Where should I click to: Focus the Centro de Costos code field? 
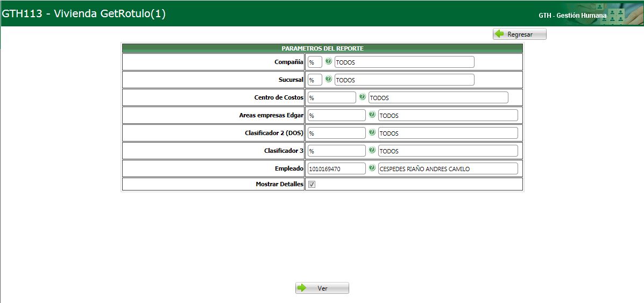click(332, 97)
